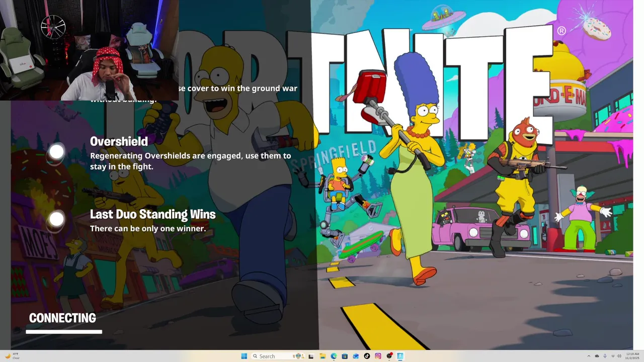Viewport: 644px width, 362px height.
Task: Open Microsoft Edge from the taskbar
Action: 334,356
